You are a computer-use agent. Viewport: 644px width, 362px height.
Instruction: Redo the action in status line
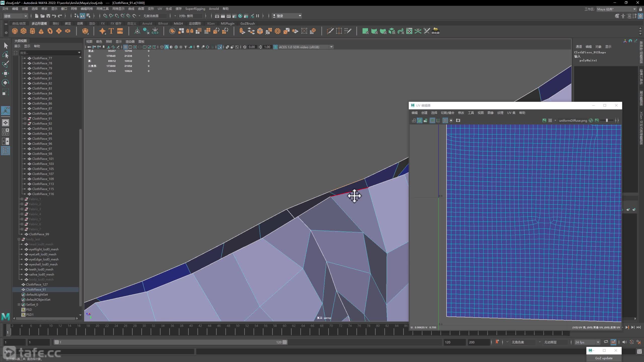(60, 16)
